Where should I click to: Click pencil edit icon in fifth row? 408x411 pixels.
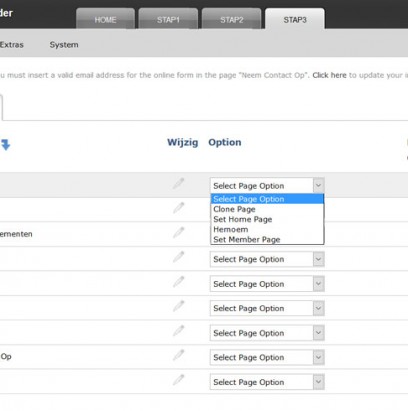click(x=178, y=282)
